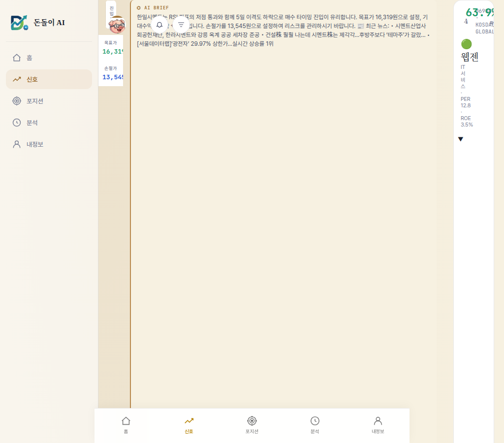
Task: Click the ROE 3.5% value
Action: 467,122
